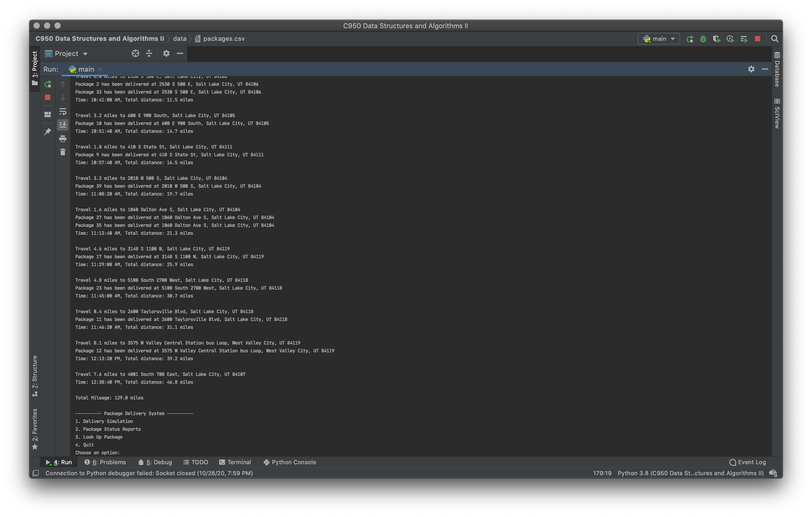
Task: Switch to the 4: Run tool tab
Action: click(59, 462)
